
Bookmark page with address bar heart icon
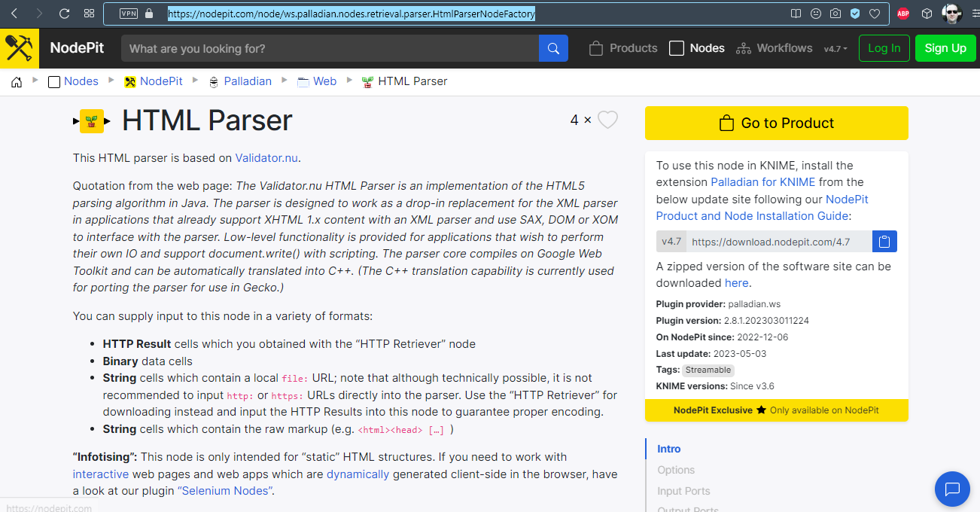tap(875, 14)
